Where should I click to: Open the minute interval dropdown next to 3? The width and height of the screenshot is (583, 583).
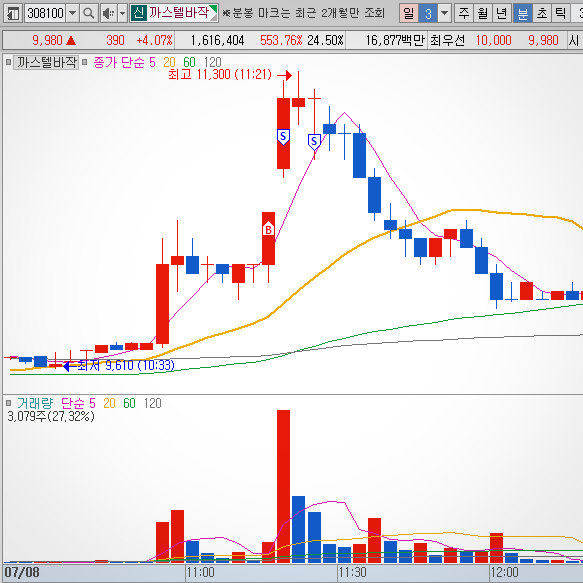[x=444, y=13]
